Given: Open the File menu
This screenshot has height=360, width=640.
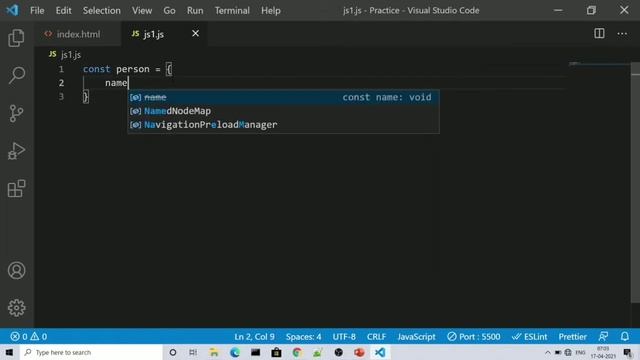Looking at the screenshot, I should click(x=37, y=10).
